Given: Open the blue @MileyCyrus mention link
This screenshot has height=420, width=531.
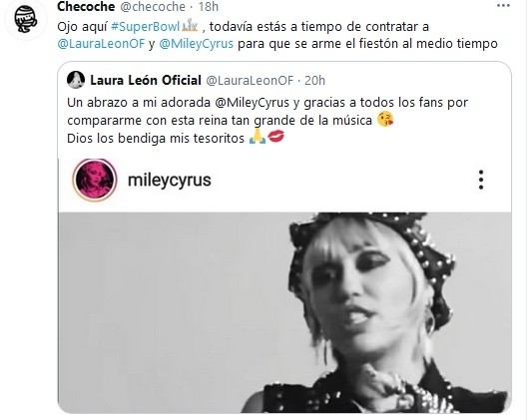Looking at the screenshot, I should (196, 44).
